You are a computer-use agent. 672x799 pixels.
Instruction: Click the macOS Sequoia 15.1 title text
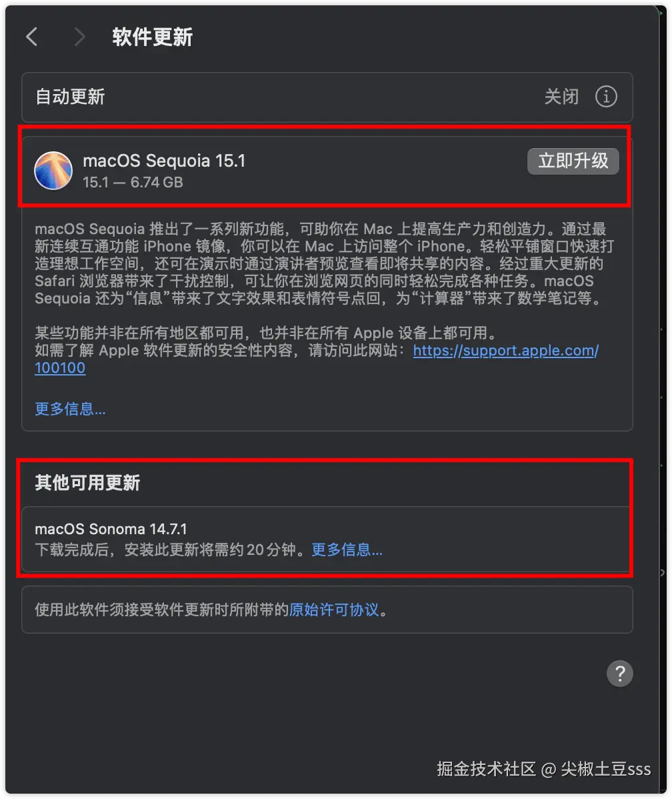pos(164,161)
